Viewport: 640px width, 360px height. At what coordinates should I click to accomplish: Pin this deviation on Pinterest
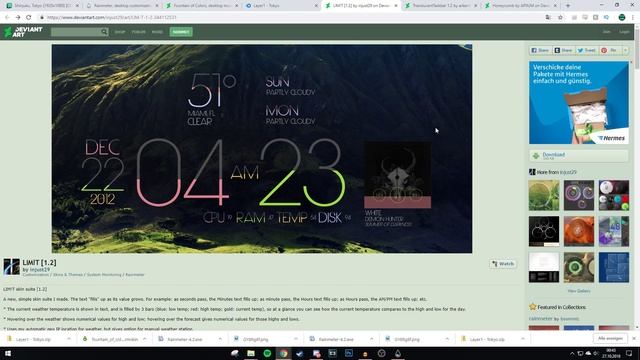(610, 50)
